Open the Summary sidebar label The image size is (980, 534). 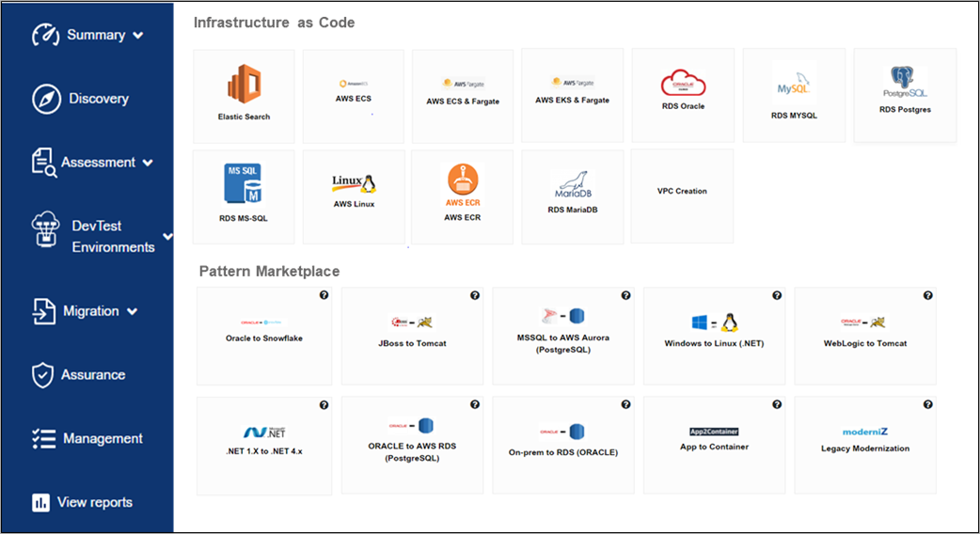pos(96,35)
